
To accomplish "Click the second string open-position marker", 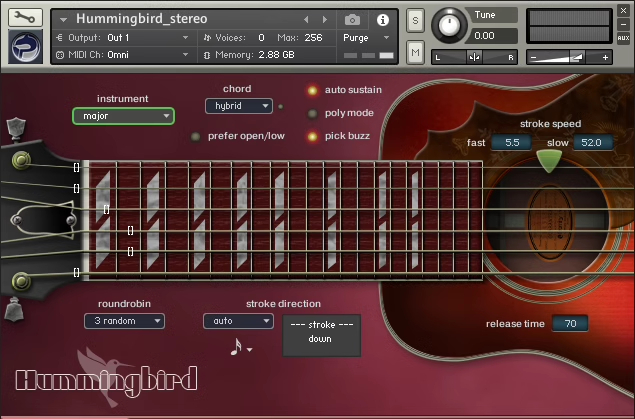I will [x=77, y=188].
